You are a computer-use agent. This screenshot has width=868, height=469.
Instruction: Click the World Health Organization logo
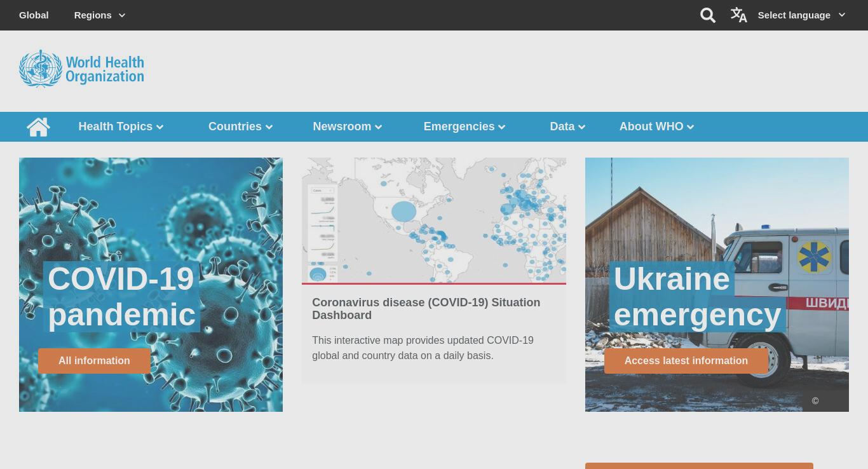click(81, 68)
